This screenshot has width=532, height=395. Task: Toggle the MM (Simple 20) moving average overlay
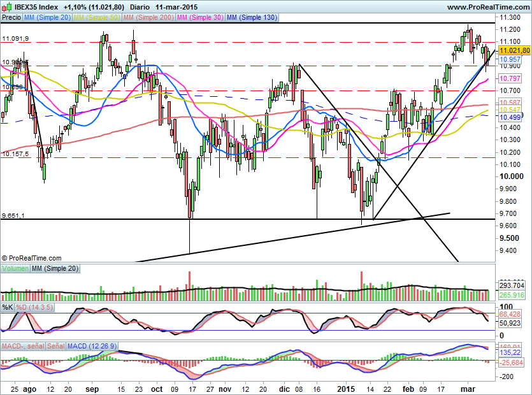[47, 18]
